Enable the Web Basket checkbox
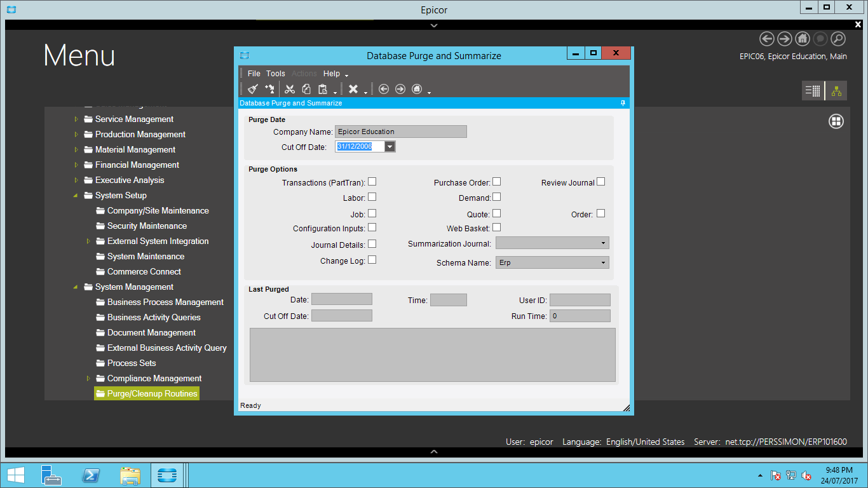 pos(497,227)
